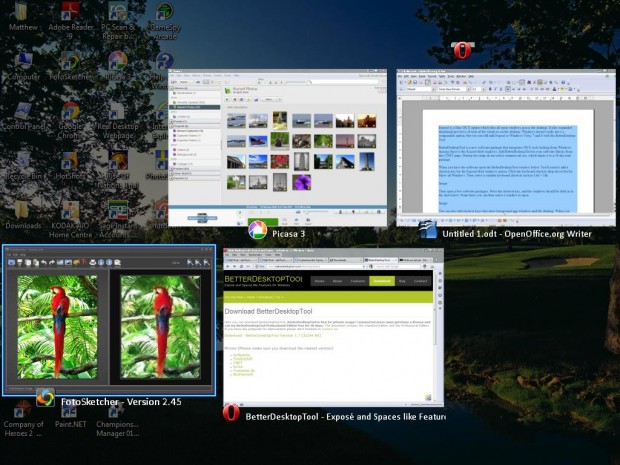Launch the FotoSketcher desktop shortcut
This screenshot has width=620, height=465.
(70, 67)
